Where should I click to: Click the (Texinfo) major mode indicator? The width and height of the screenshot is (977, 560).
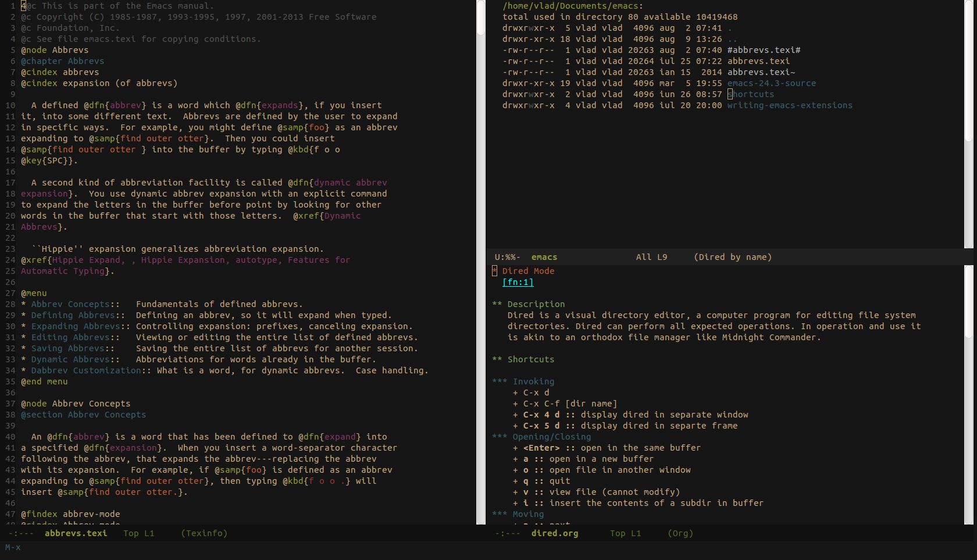pos(204,533)
